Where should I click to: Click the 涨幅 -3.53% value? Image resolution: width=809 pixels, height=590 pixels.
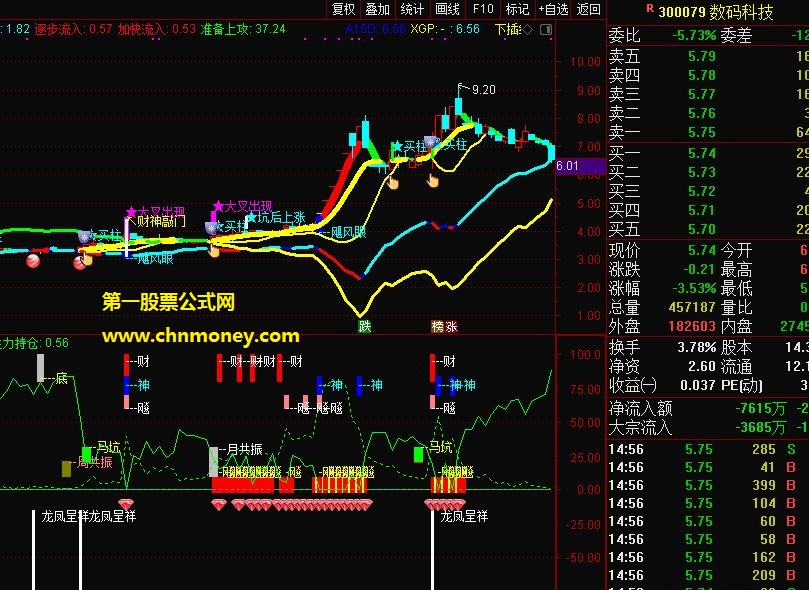[x=694, y=288]
